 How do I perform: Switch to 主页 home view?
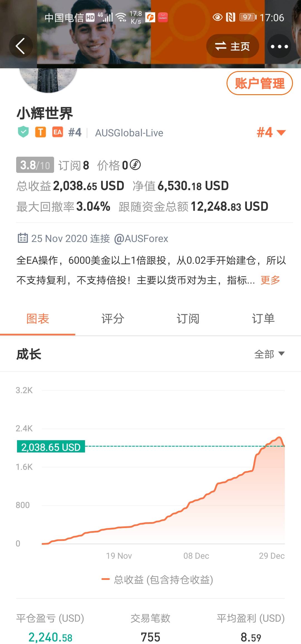point(232,46)
